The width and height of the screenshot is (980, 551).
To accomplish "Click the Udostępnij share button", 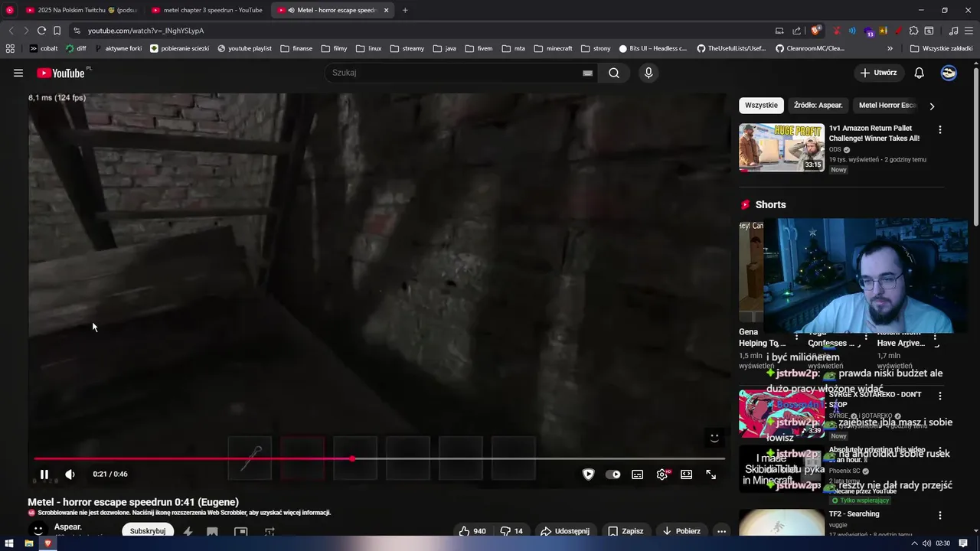I will point(565,531).
